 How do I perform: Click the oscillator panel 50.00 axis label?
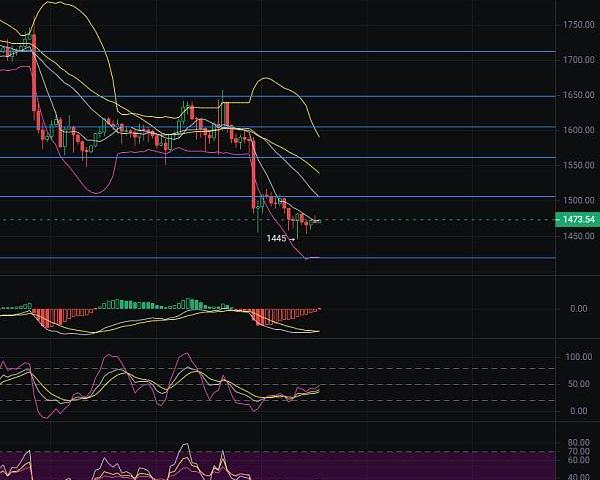click(x=578, y=384)
